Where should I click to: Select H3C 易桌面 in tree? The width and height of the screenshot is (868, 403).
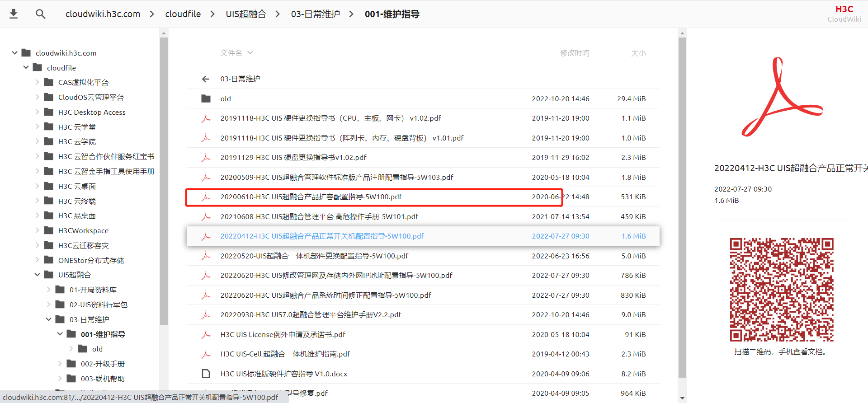tap(77, 216)
